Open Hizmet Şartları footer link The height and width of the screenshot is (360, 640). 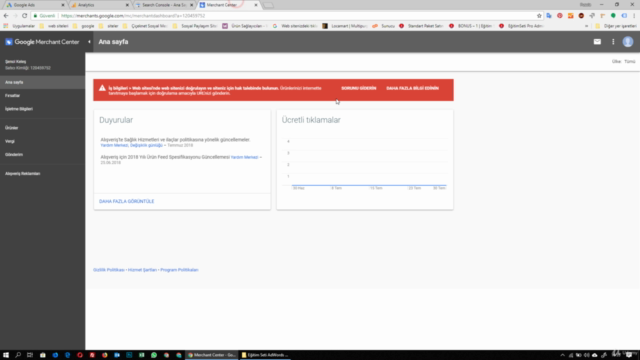coord(142,270)
